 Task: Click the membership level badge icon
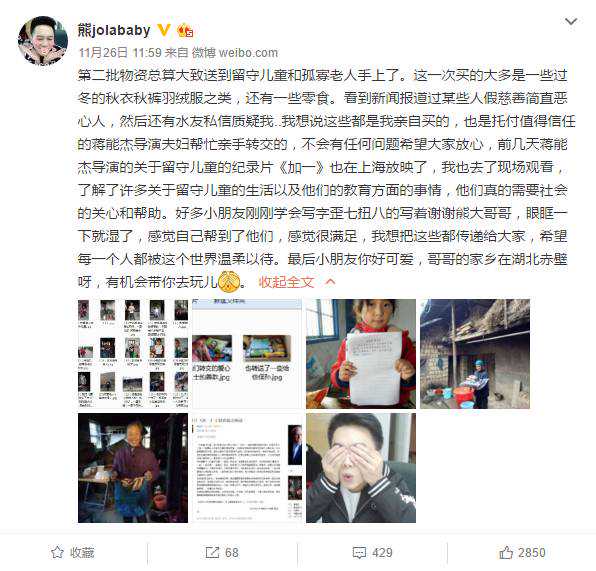click(185, 30)
